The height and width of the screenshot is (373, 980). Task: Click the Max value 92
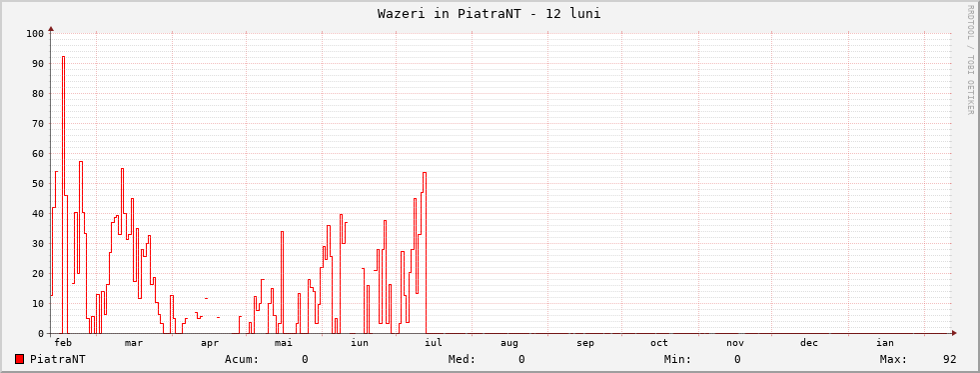(950, 359)
